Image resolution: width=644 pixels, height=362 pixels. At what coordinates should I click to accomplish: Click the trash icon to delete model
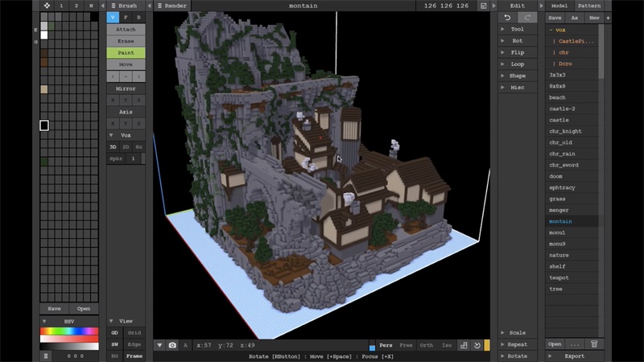594,343
